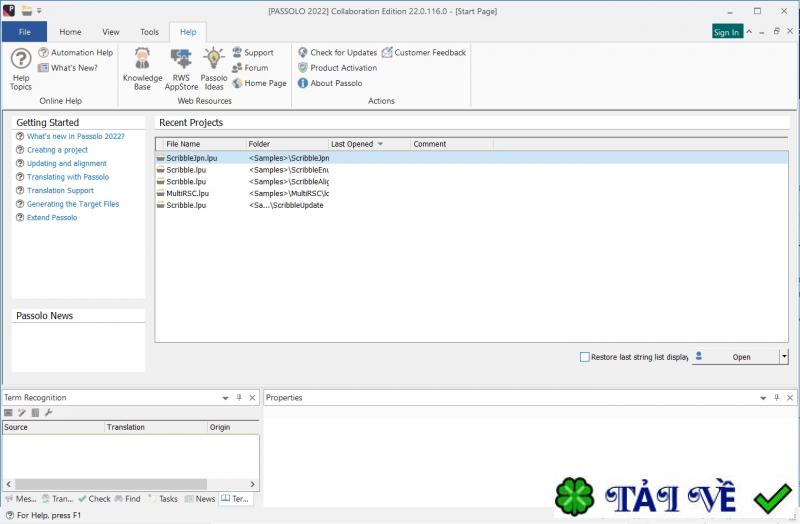Click the Folder column header
The height and width of the screenshot is (524, 800).
287,144
